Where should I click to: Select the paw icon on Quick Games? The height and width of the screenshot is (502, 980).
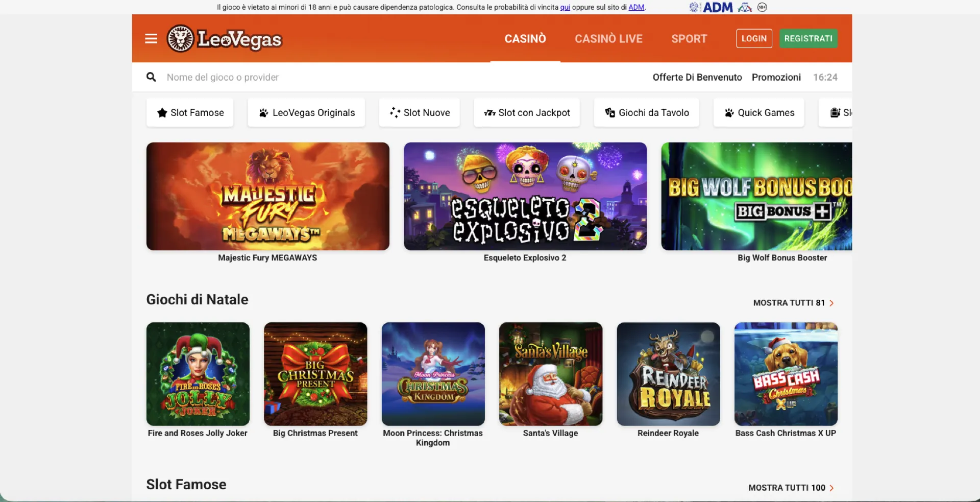point(729,113)
